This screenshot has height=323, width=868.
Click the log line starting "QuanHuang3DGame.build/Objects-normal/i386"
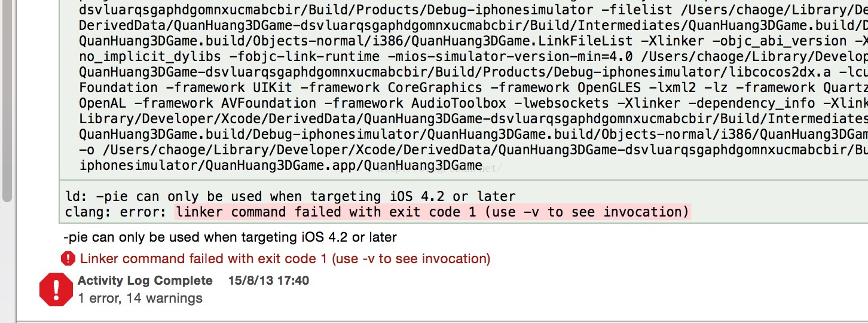(x=473, y=41)
